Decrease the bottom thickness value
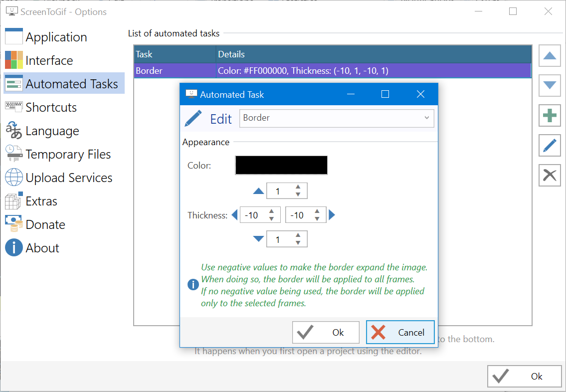 pyautogui.click(x=298, y=243)
